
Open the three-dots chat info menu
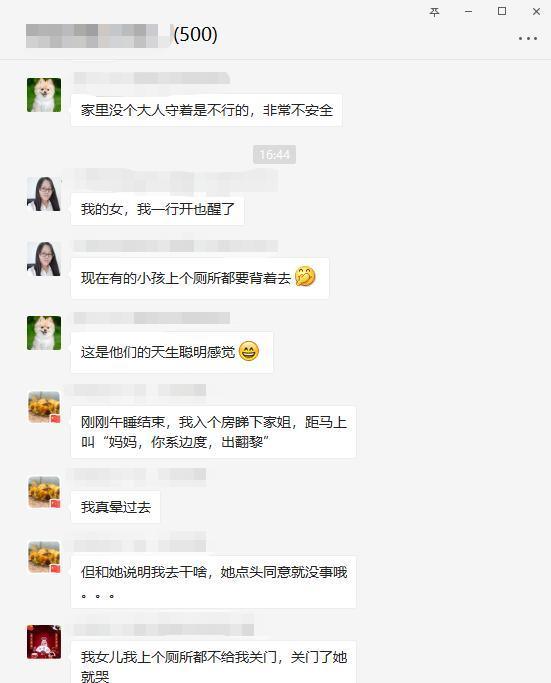[527, 38]
